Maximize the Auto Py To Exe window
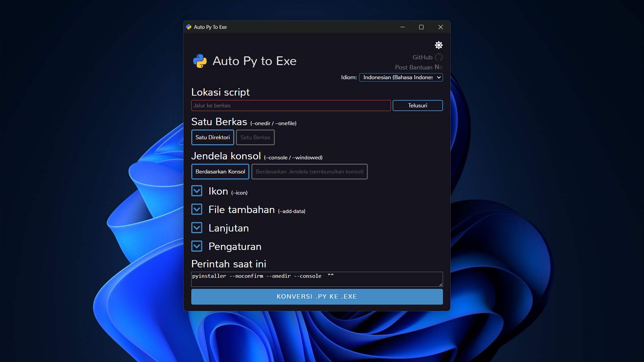 click(421, 27)
